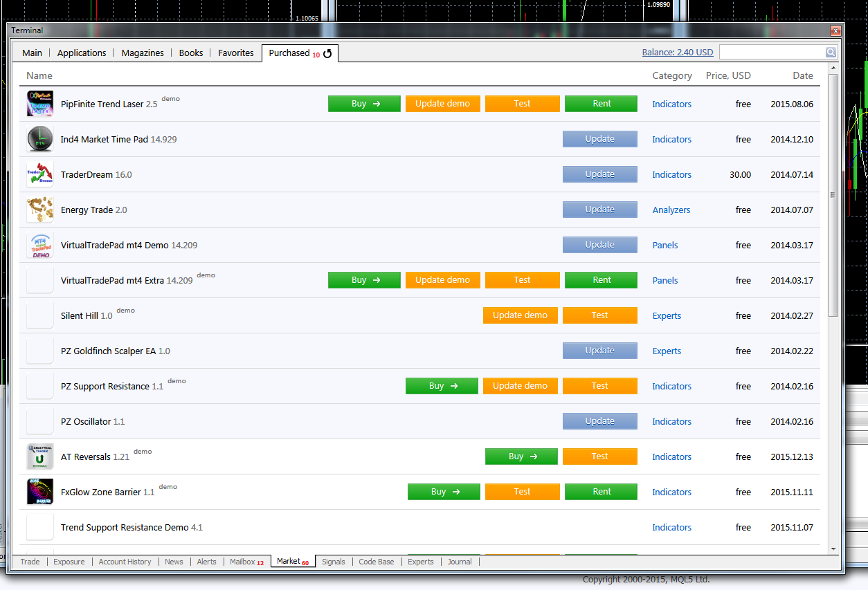Update demo of Silent Hill

(520, 315)
